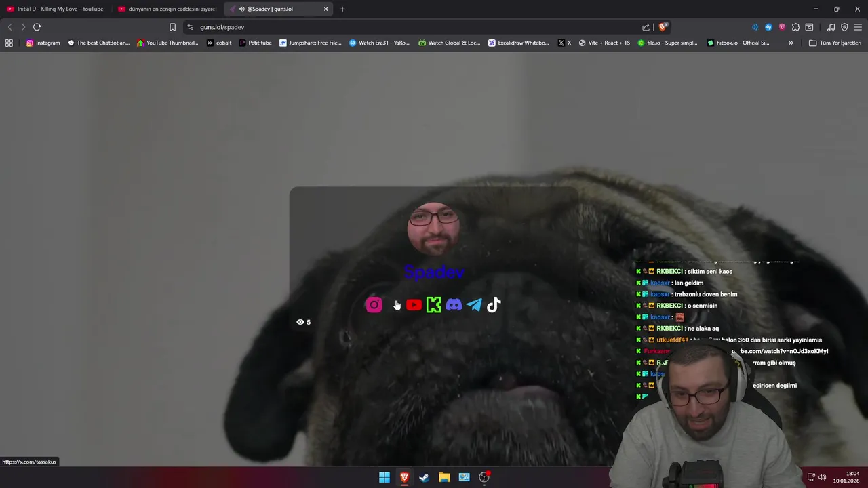Open the X bookmark

[x=564, y=43]
